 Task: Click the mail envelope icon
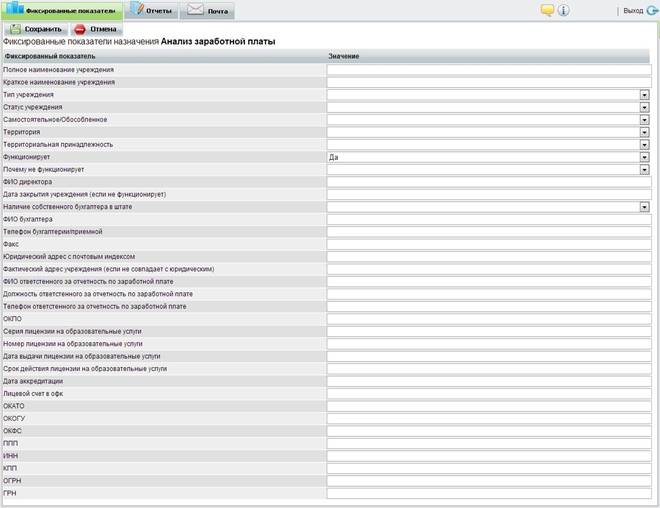coord(194,10)
